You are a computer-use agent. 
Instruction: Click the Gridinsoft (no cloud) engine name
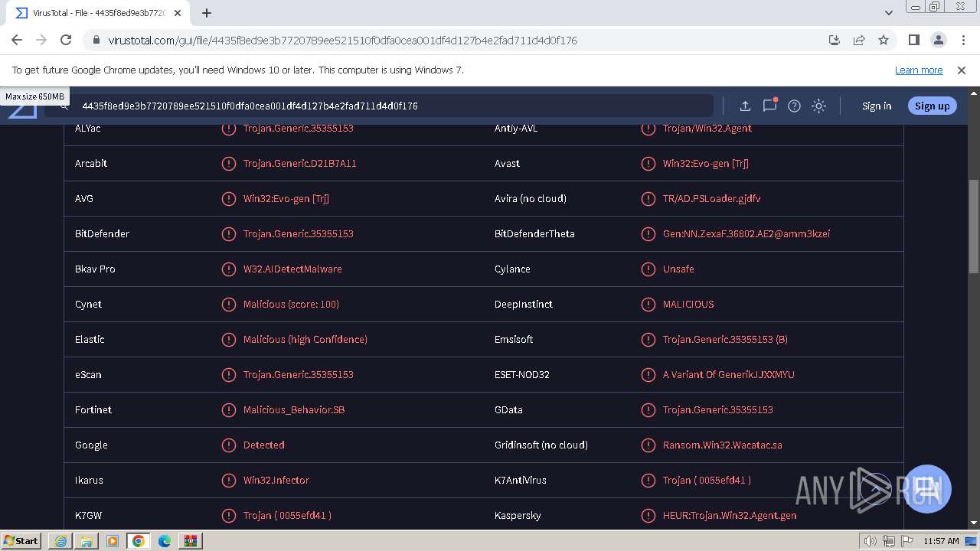click(x=541, y=445)
